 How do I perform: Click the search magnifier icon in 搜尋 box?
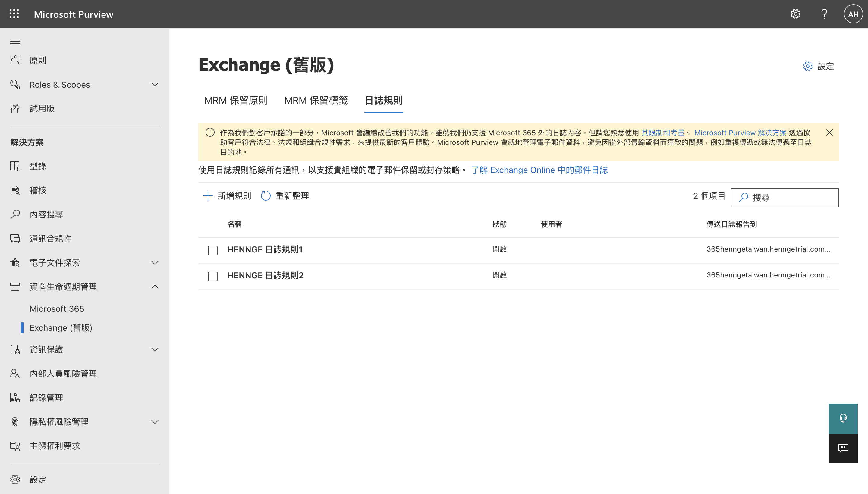tap(743, 197)
